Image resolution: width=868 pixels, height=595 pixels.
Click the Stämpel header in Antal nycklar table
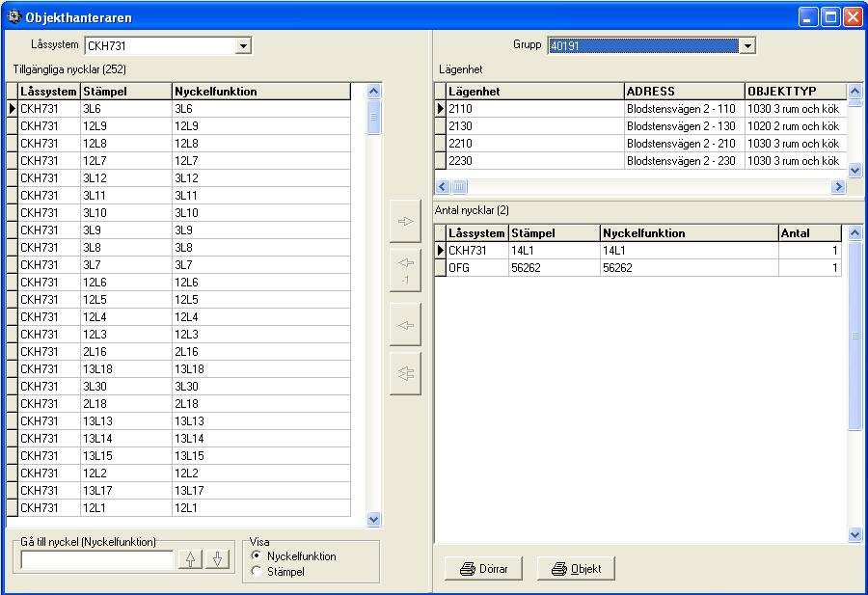coord(555,233)
